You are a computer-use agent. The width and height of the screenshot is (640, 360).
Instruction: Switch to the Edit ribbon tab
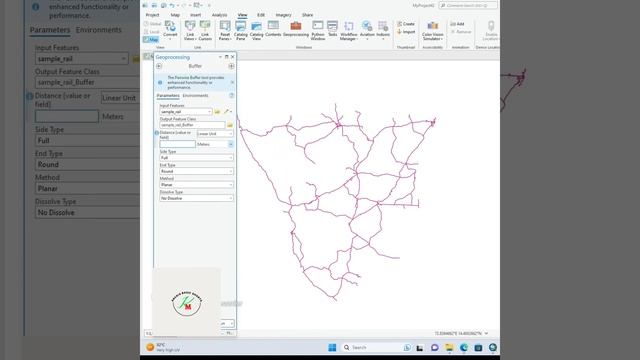(x=261, y=15)
